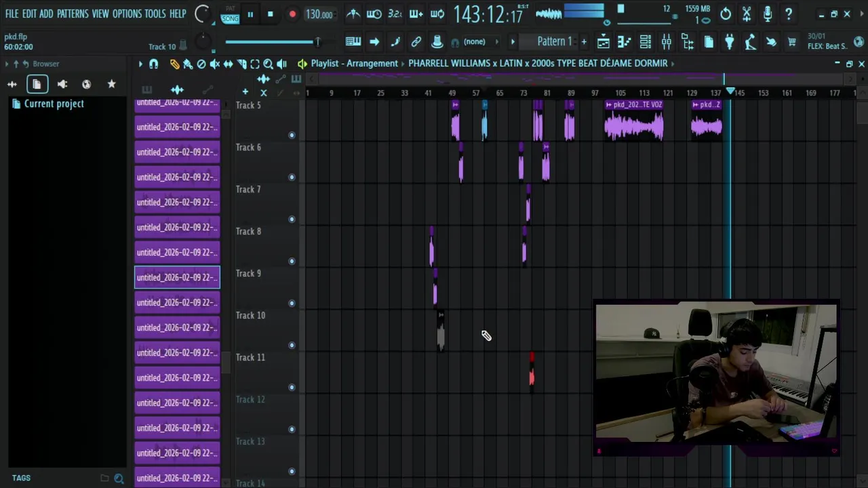This screenshot has height=488, width=868.
Task: Select the playlist Zoom tool
Action: (x=268, y=64)
